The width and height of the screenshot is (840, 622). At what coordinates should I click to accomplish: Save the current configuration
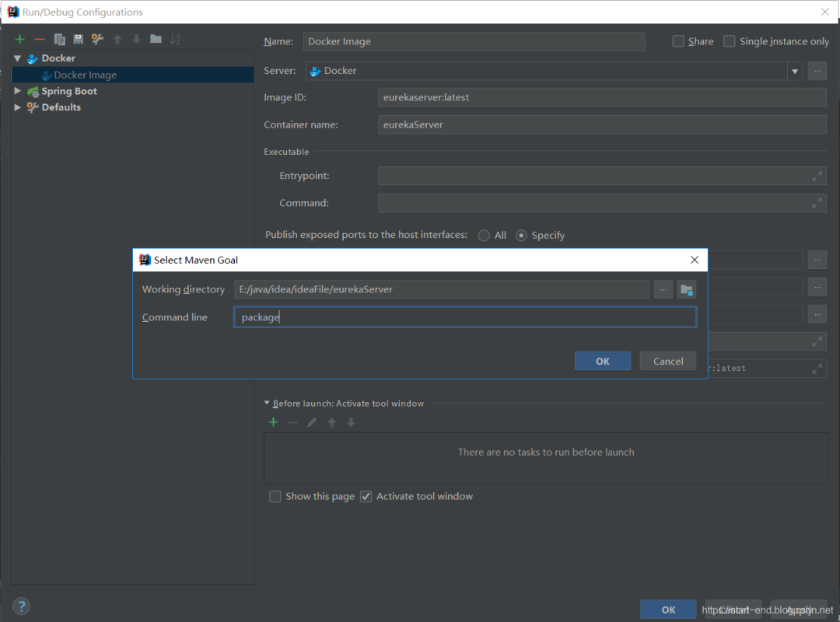tap(77, 39)
